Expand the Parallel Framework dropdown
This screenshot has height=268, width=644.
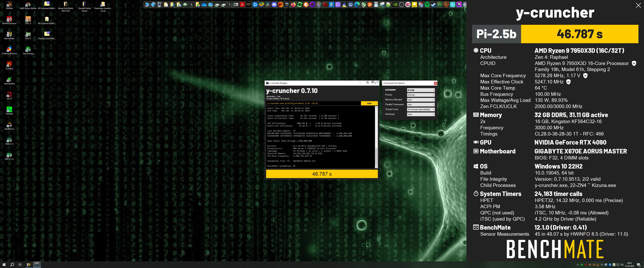click(421, 105)
